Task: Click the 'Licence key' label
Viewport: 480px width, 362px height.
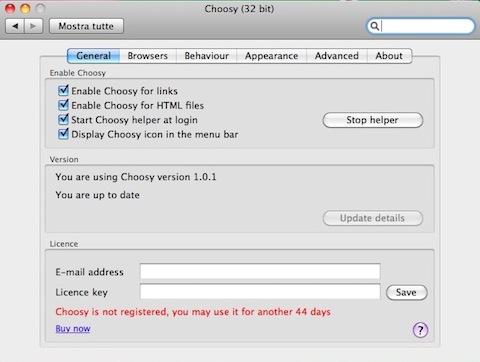Action: 81,292
